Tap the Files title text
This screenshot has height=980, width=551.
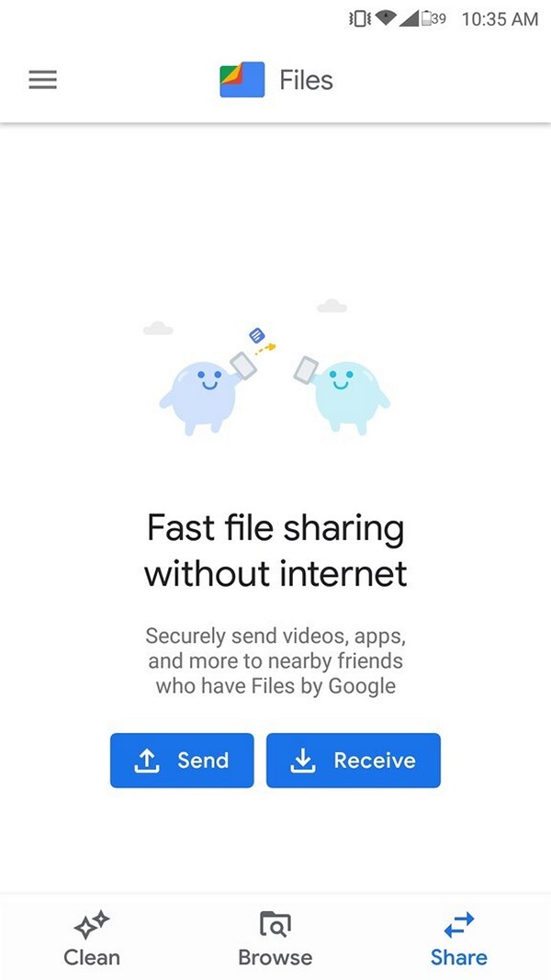[x=306, y=81]
